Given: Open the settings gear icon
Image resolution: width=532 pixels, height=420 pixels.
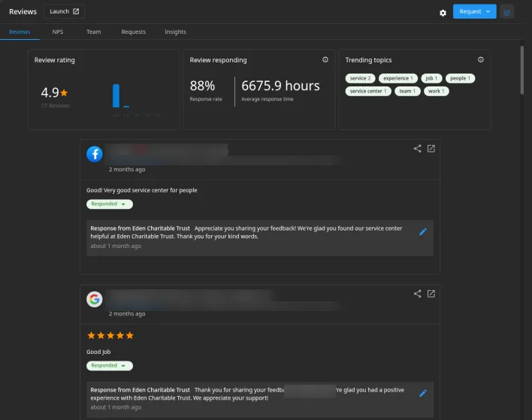Looking at the screenshot, I should [443, 13].
